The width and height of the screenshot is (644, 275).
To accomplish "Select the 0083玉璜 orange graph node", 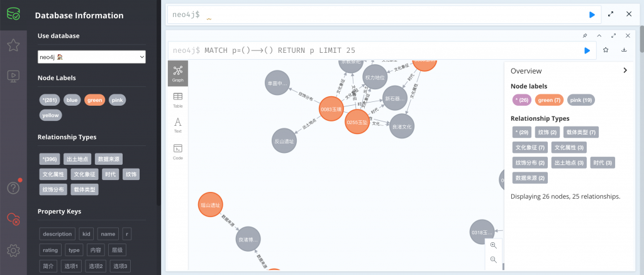I will pyautogui.click(x=331, y=109).
